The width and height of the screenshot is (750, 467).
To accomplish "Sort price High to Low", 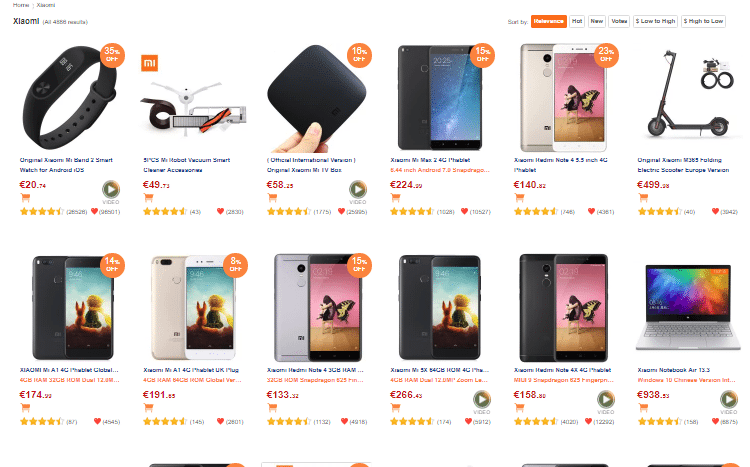I will (703, 20).
